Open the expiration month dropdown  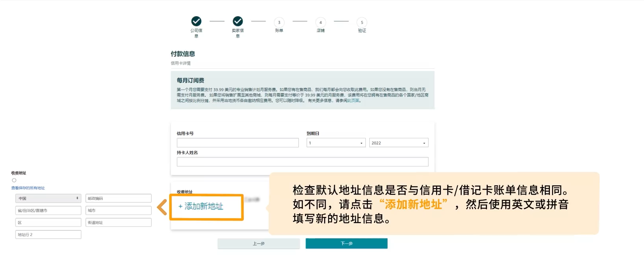(x=336, y=143)
